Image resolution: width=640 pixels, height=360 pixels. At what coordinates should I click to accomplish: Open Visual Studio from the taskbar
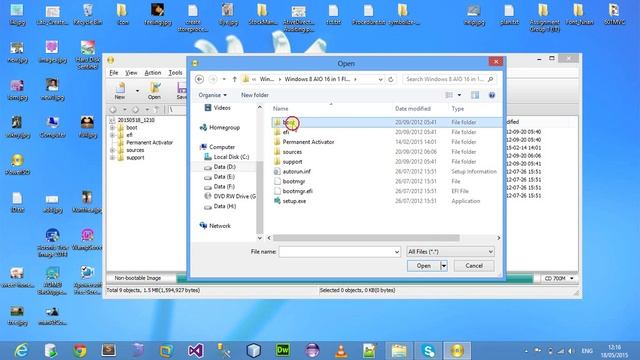[196, 350]
